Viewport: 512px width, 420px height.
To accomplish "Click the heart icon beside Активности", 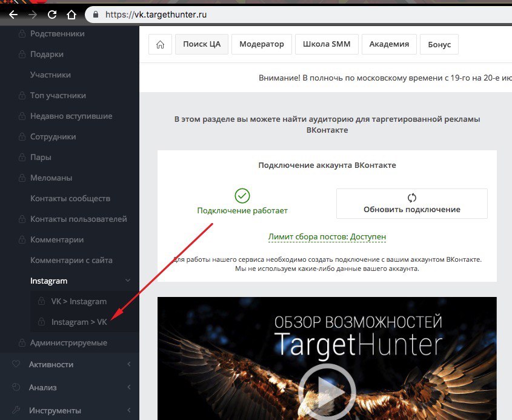I will (x=16, y=364).
